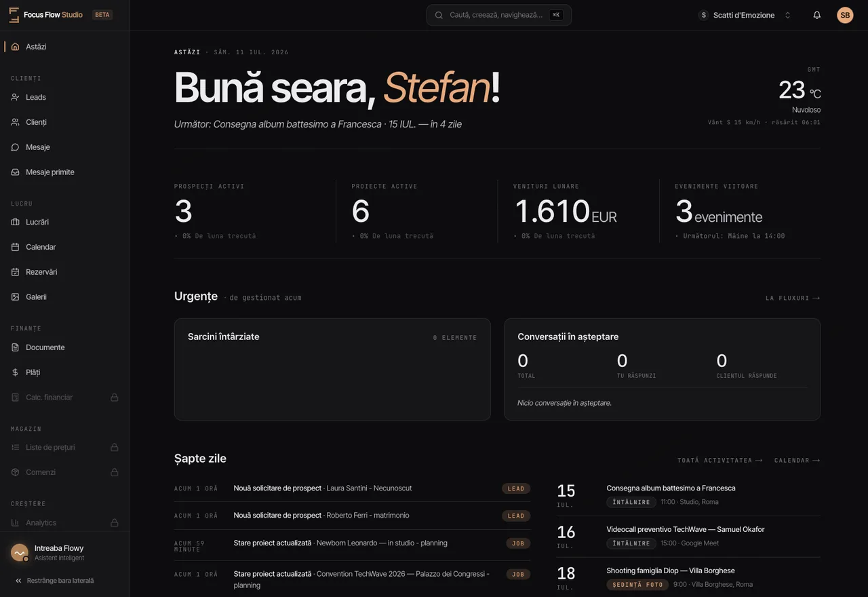Click the Astăzi home icon in sidebar
The image size is (868, 597).
pos(15,47)
